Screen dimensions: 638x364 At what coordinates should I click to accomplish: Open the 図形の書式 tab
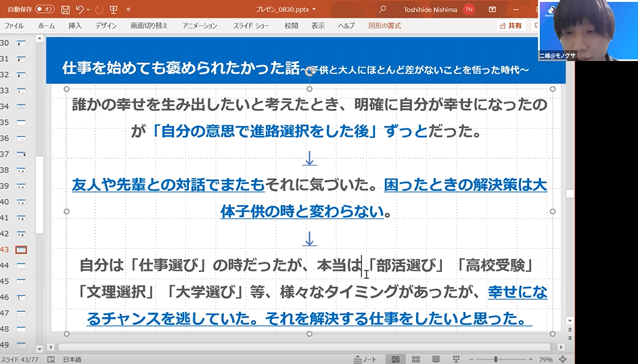point(384,26)
